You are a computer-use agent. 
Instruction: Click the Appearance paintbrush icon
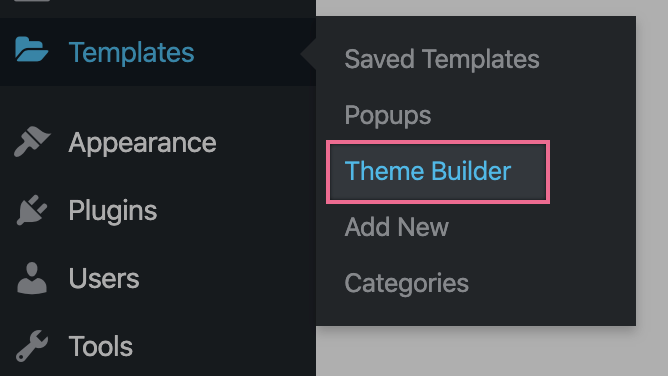(x=32, y=141)
